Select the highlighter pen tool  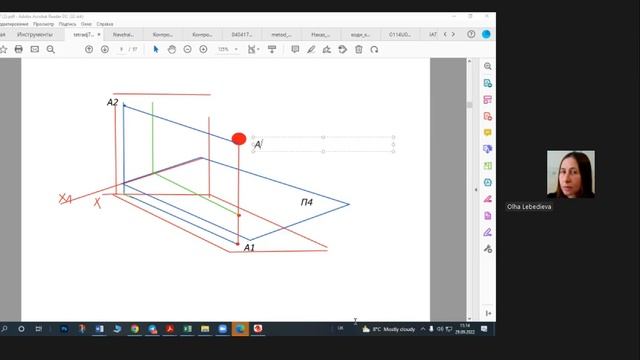pyautogui.click(x=311, y=49)
